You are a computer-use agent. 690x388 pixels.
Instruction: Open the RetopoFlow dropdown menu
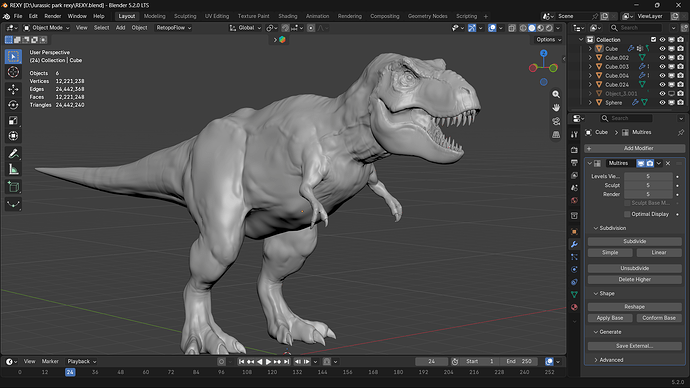[x=173, y=28]
